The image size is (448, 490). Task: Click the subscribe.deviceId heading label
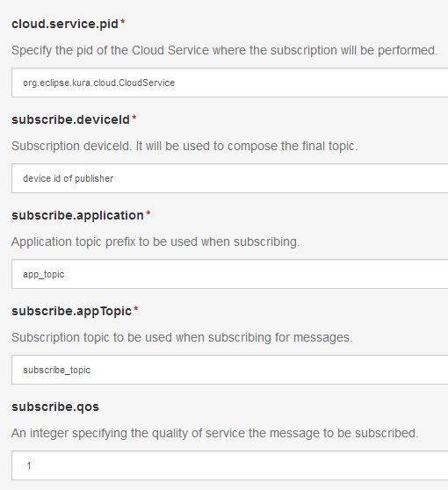pyautogui.click(x=70, y=119)
